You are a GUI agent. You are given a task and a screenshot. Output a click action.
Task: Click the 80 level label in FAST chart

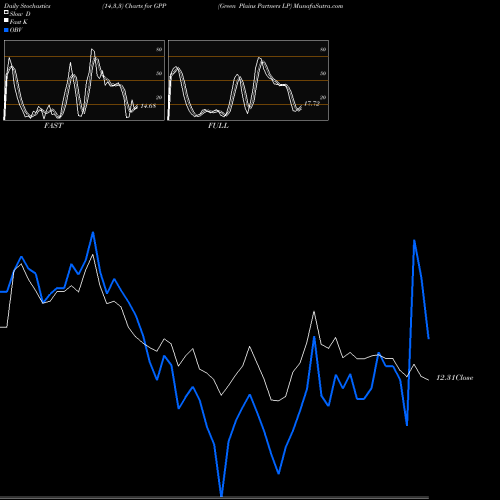pyautogui.click(x=159, y=49)
